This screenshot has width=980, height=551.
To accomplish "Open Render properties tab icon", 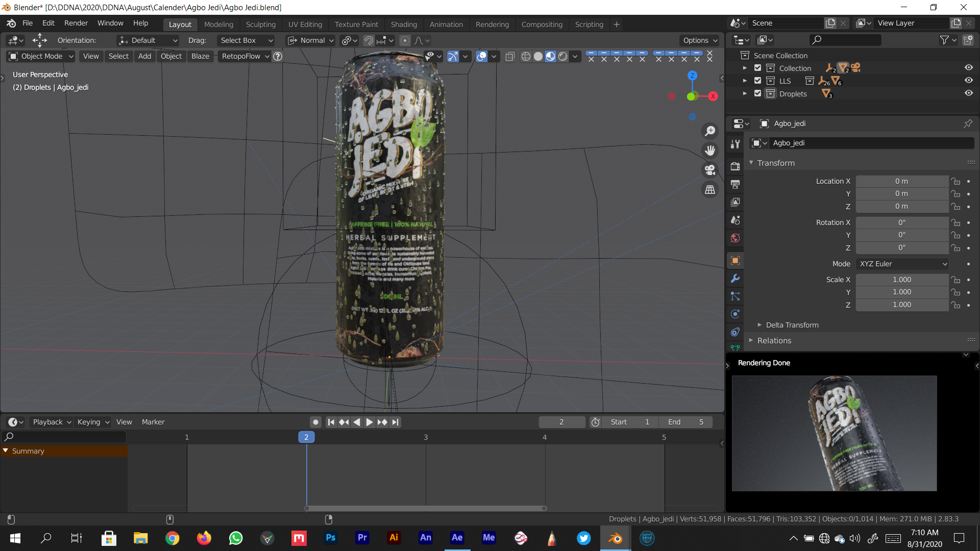I will click(735, 166).
